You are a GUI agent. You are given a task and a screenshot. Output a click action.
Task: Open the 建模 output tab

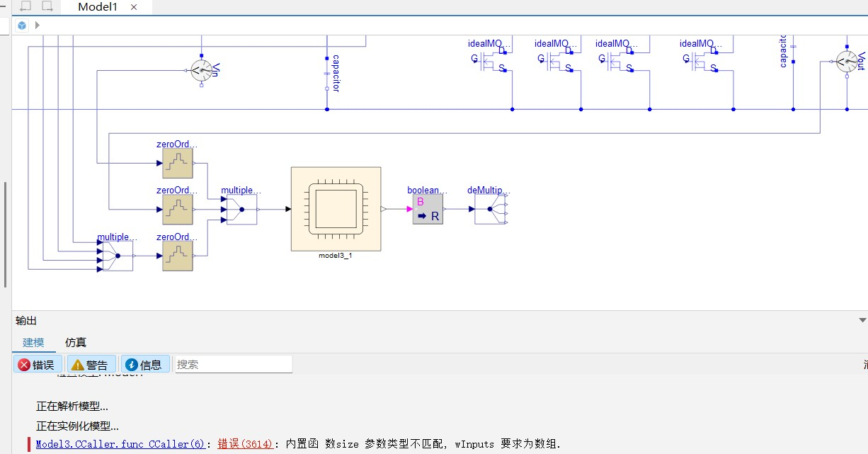click(x=33, y=342)
